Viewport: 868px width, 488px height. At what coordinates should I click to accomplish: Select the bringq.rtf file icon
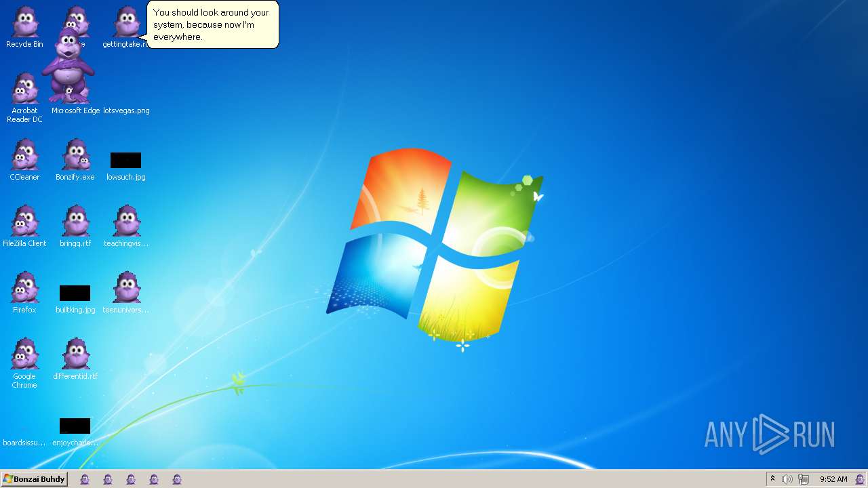click(75, 226)
